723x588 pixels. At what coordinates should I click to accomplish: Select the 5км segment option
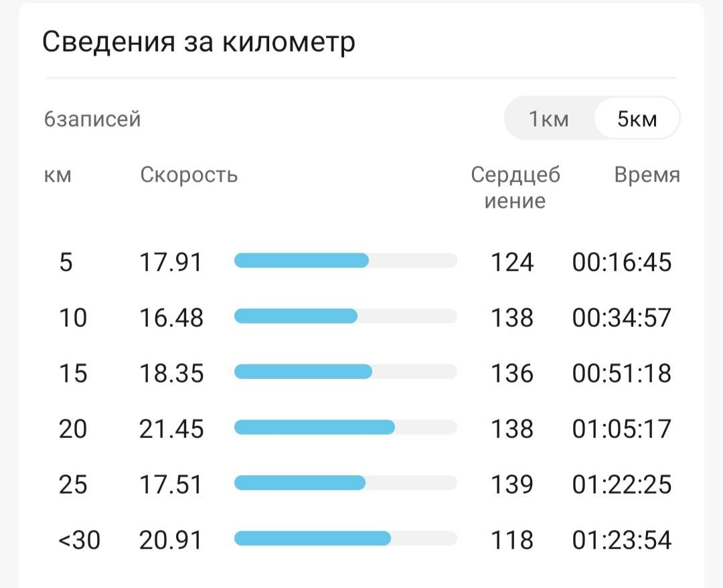click(637, 119)
